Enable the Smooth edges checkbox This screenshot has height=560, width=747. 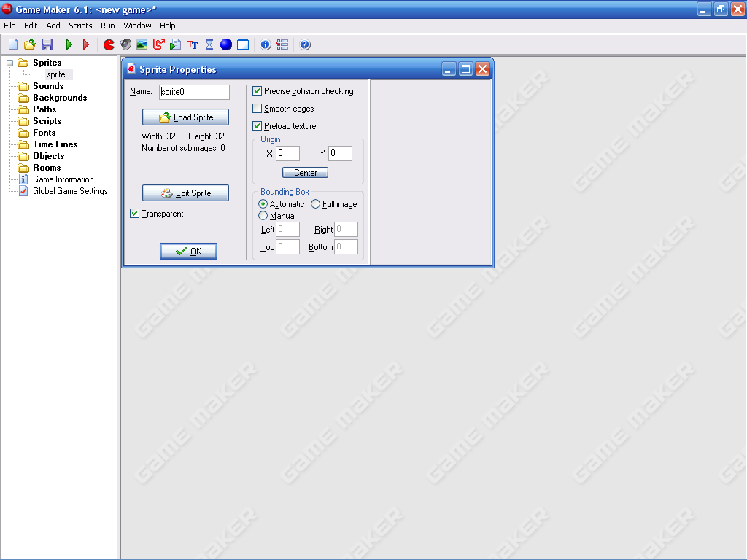(x=258, y=109)
